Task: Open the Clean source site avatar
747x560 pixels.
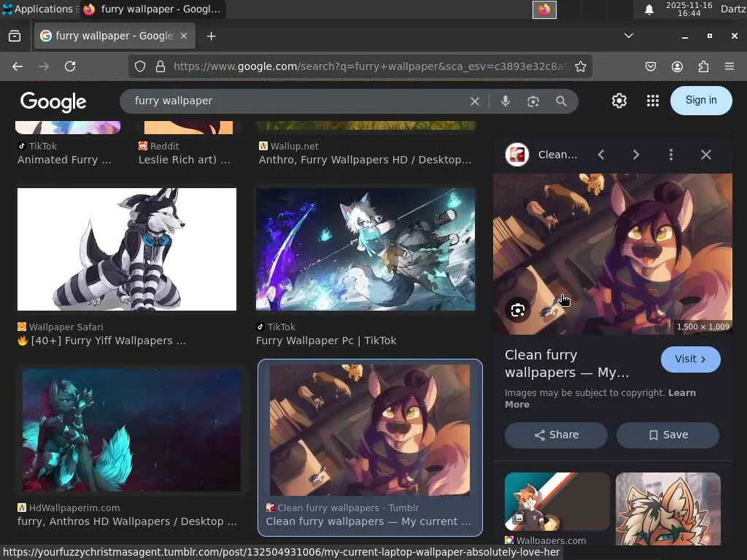Action: [x=517, y=155]
